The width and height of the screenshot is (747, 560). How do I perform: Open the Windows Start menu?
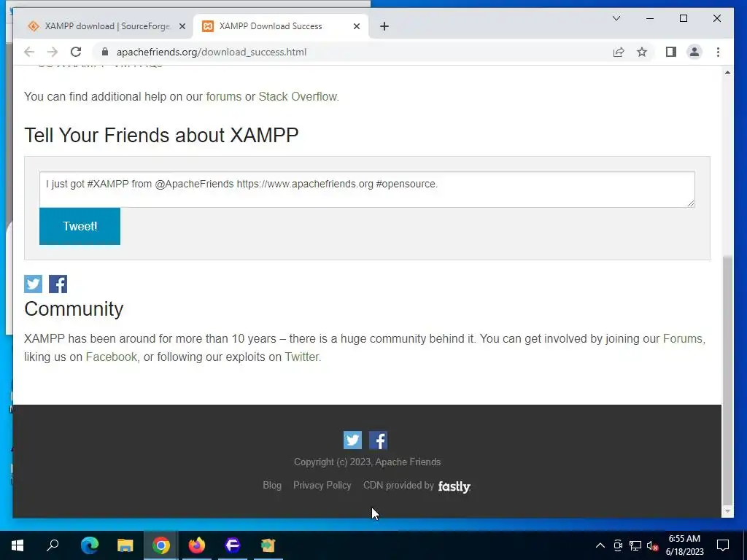[x=18, y=545]
